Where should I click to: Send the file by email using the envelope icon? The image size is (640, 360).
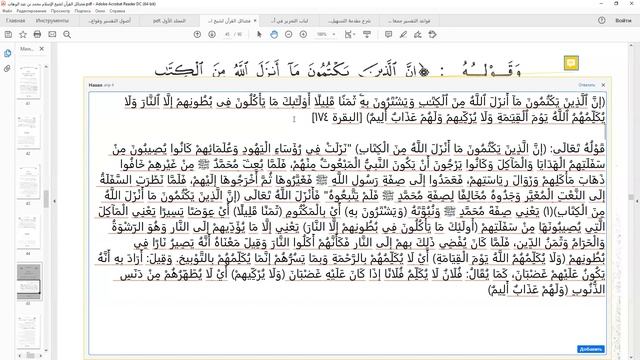[x=52, y=35]
